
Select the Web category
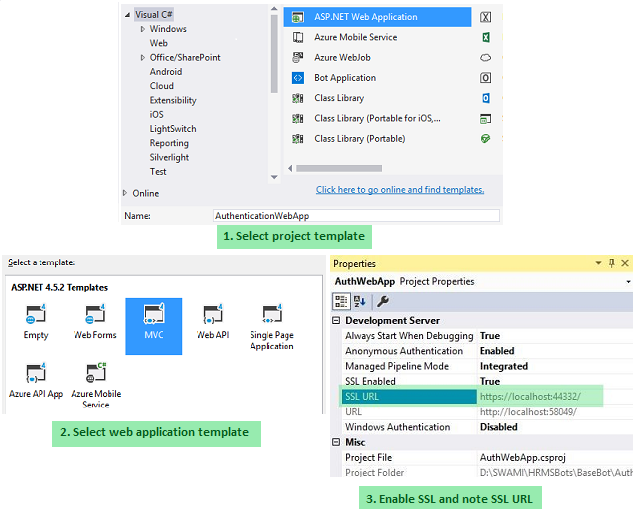tap(159, 43)
